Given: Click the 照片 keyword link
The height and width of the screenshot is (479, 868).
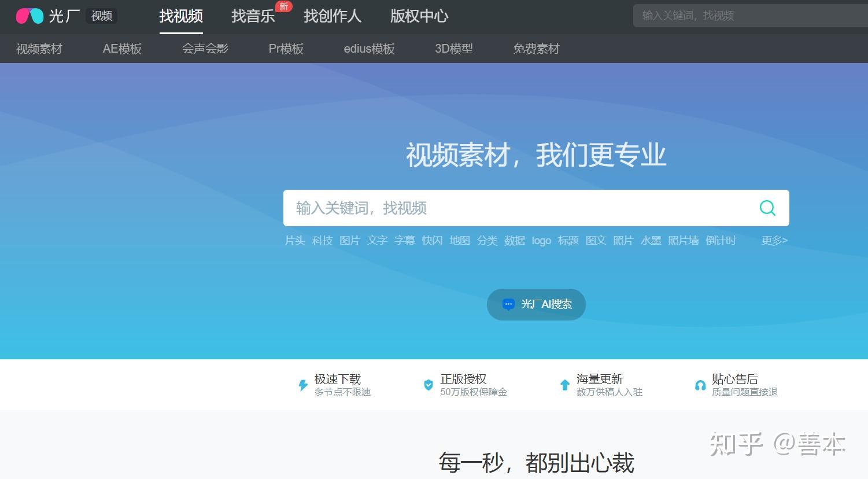Looking at the screenshot, I should pos(623,240).
